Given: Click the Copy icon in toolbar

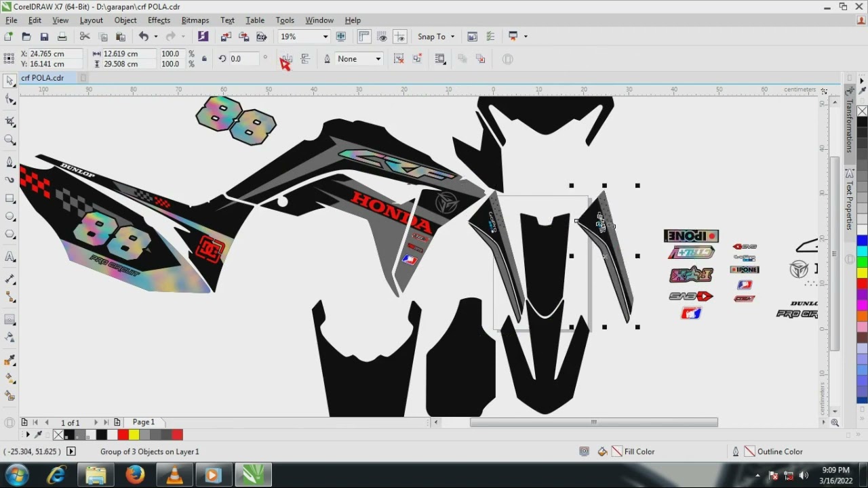Looking at the screenshot, I should [x=103, y=37].
